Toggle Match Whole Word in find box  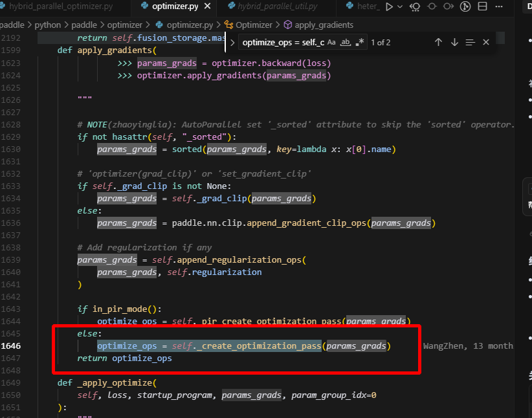tap(346, 42)
